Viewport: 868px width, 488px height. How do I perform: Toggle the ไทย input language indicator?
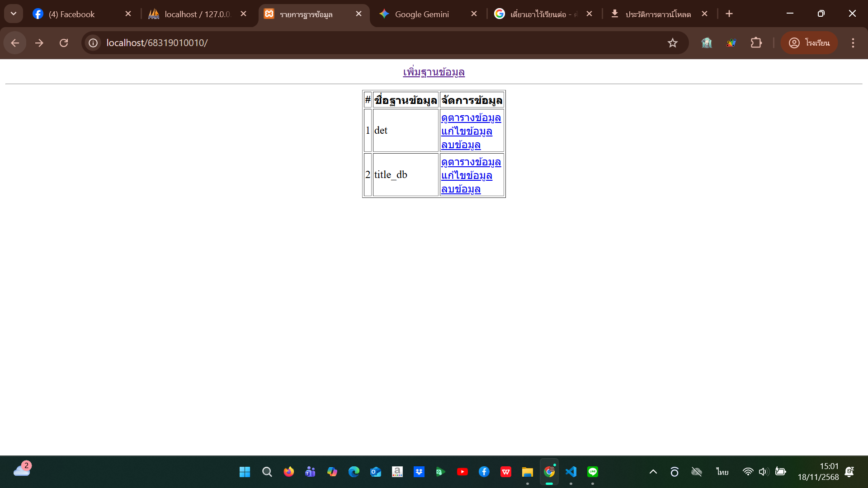(722, 472)
